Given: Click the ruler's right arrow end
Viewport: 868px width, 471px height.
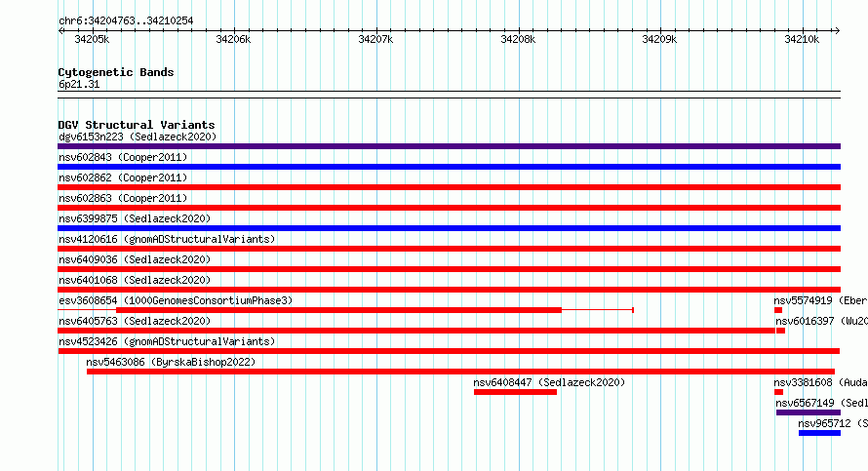Looking at the screenshot, I should coord(837,31).
